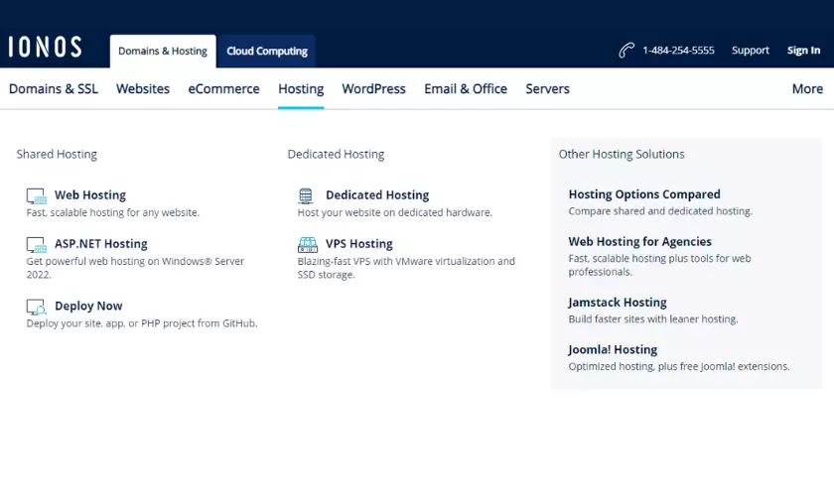Switch to Cloud Computing tab
This screenshot has height=504, width=834.
[267, 51]
